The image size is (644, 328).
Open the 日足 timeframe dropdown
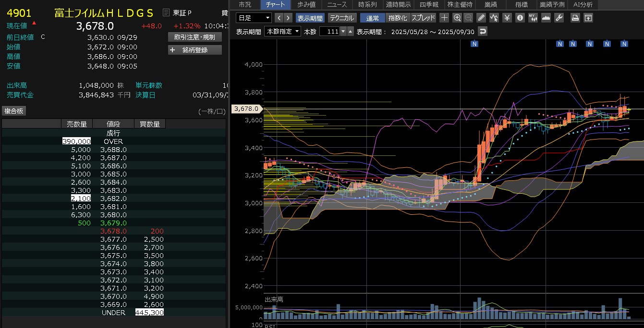(254, 18)
